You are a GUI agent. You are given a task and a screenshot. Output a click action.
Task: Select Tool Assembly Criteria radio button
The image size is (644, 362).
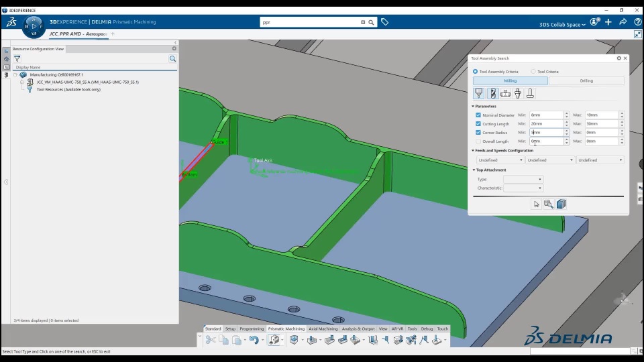pos(475,72)
